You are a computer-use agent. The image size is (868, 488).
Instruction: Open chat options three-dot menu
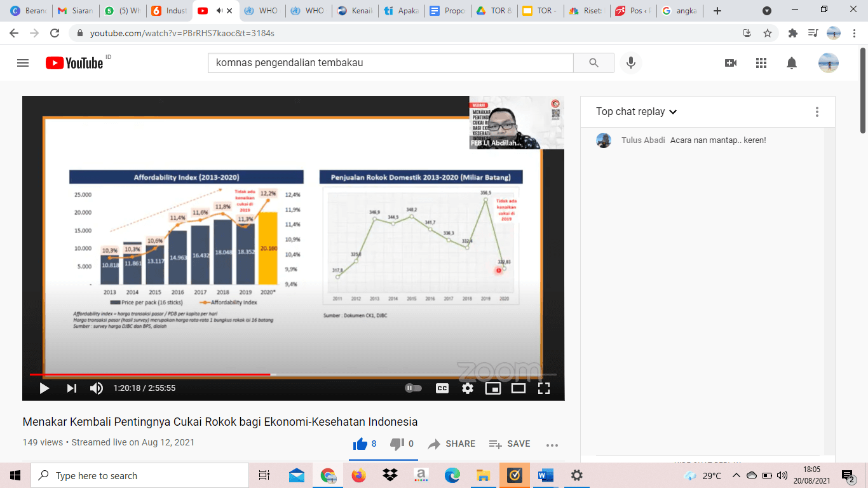pyautogui.click(x=817, y=112)
